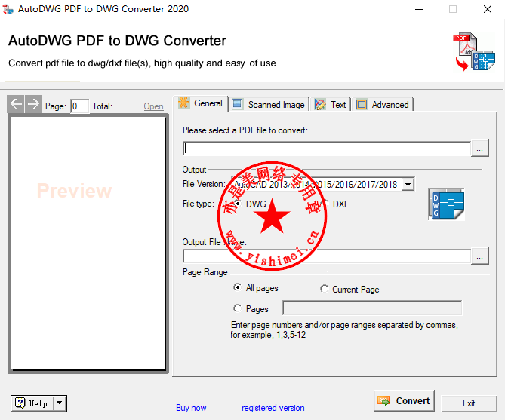Expand the File Version dropdown

tap(408, 185)
